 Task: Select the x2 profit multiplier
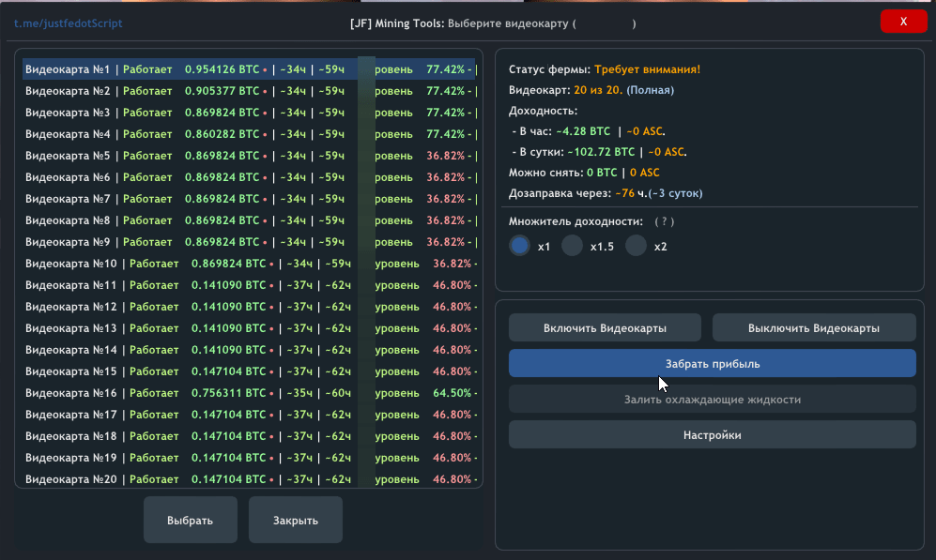(636, 246)
